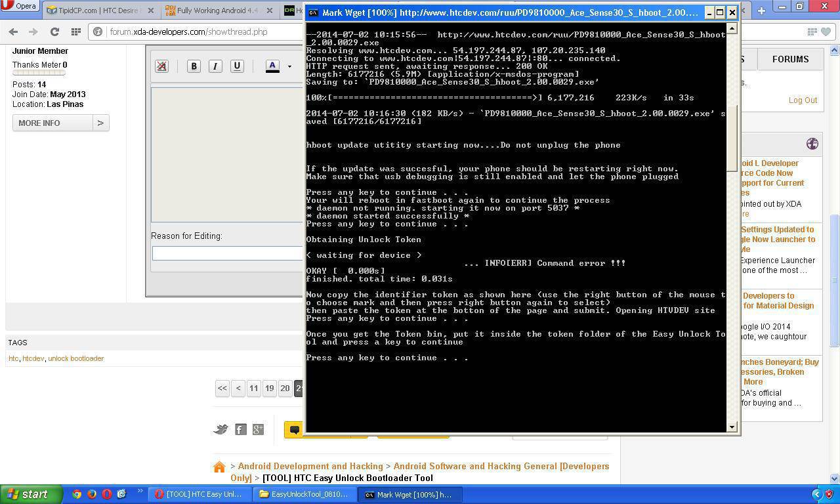The image size is (840, 504).
Task: Open the Developers for Material Design article
Action: tap(778, 301)
